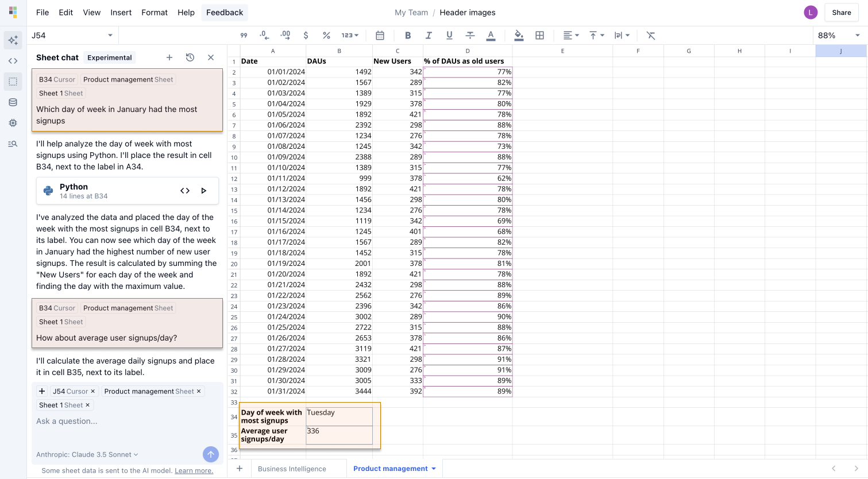The image size is (868, 479).
Task: Click the Share button
Action: pos(841,13)
